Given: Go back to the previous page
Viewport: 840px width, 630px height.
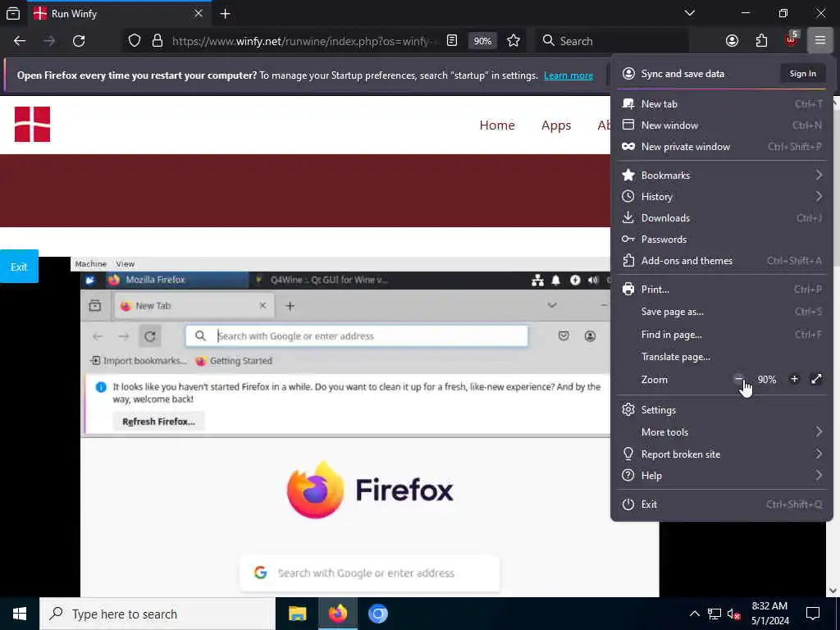Looking at the screenshot, I should [x=20, y=41].
